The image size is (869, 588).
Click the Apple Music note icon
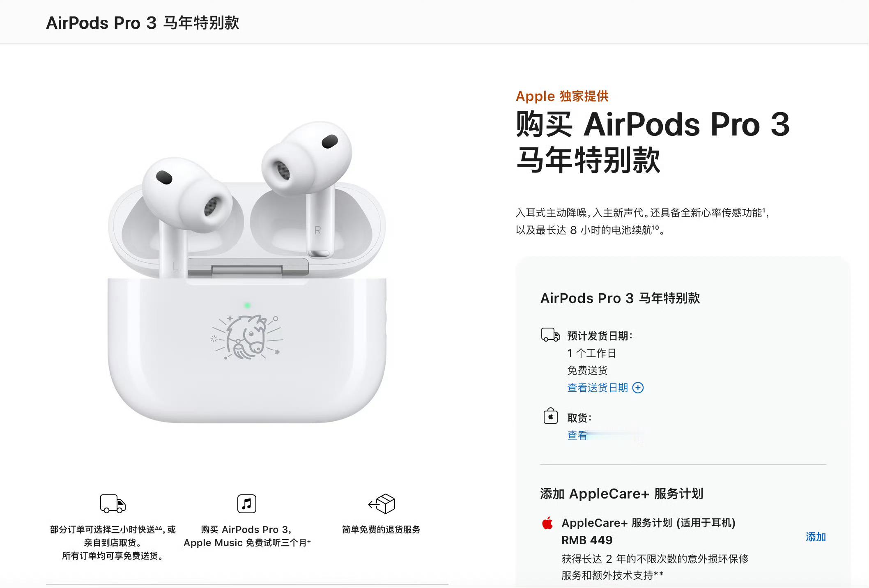[246, 503]
